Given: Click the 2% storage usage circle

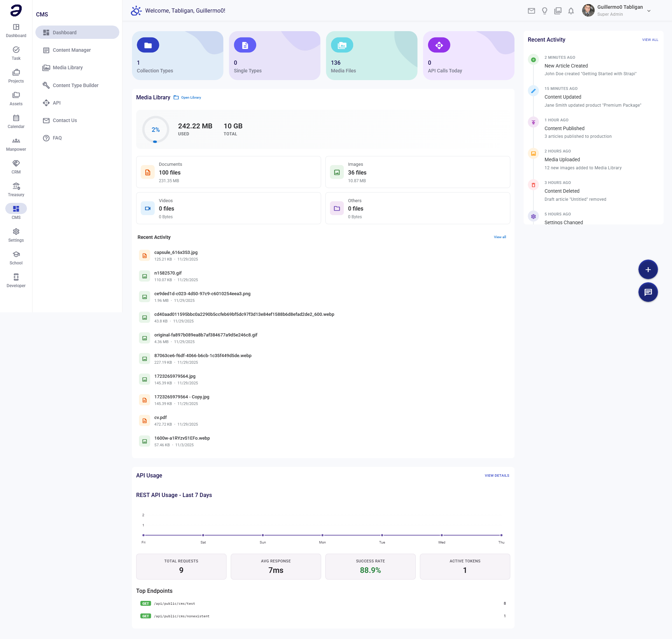Looking at the screenshot, I should 156,129.
